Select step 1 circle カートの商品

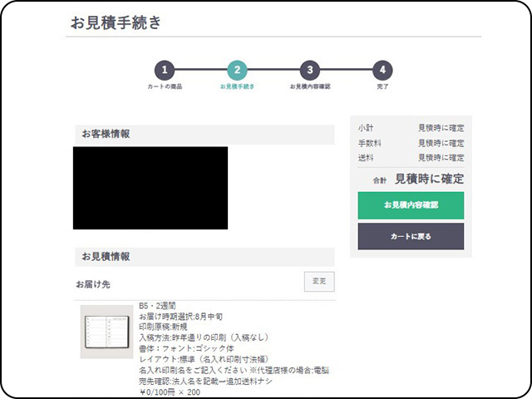point(165,70)
